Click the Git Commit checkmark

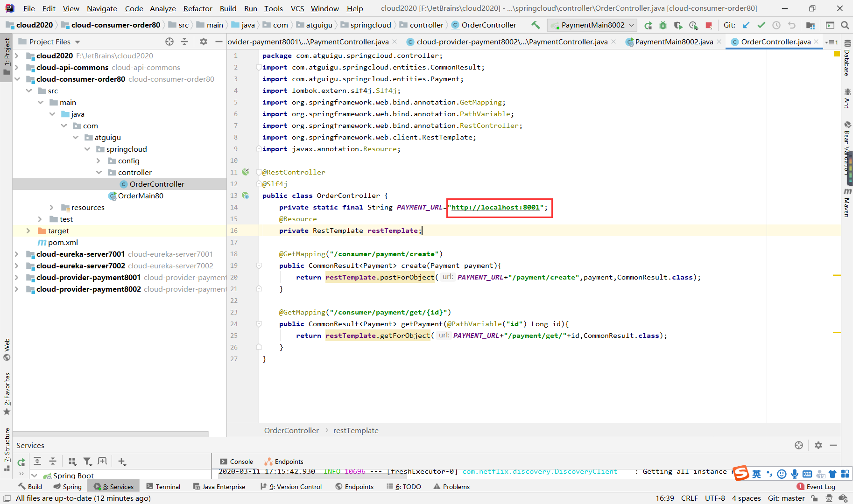pos(761,25)
